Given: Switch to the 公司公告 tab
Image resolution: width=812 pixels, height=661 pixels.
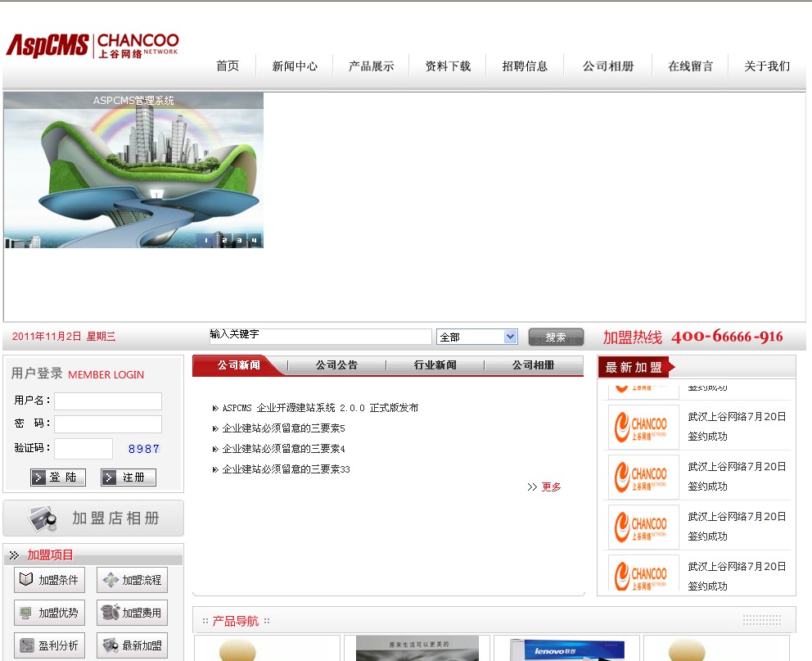Looking at the screenshot, I should click(x=336, y=365).
